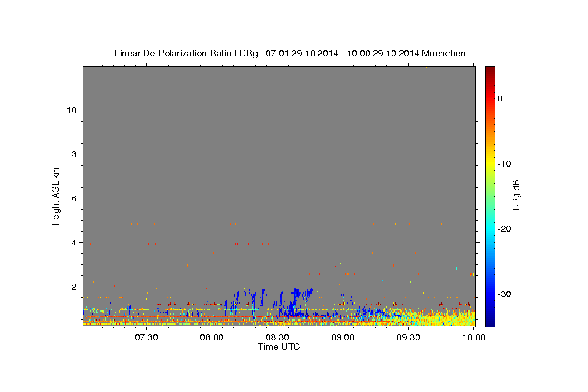Click the 10:00 time tick label
This screenshot has width=588, height=392.
(473, 337)
